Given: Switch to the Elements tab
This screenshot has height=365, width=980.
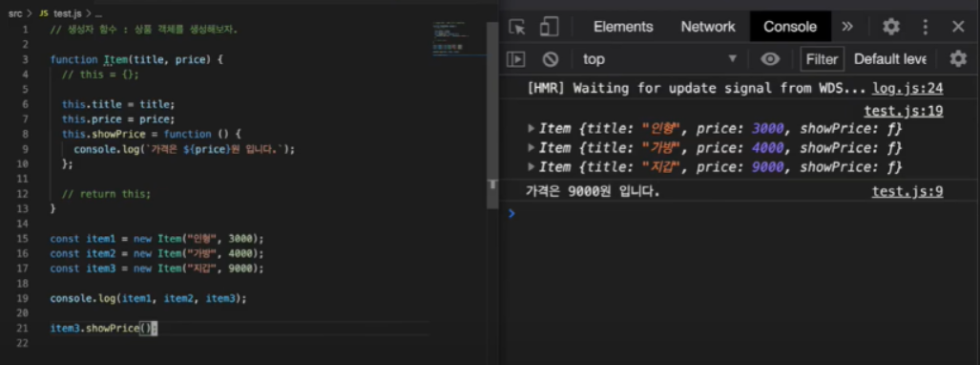Looking at the screenshot, I should click(x=623, y=27).
